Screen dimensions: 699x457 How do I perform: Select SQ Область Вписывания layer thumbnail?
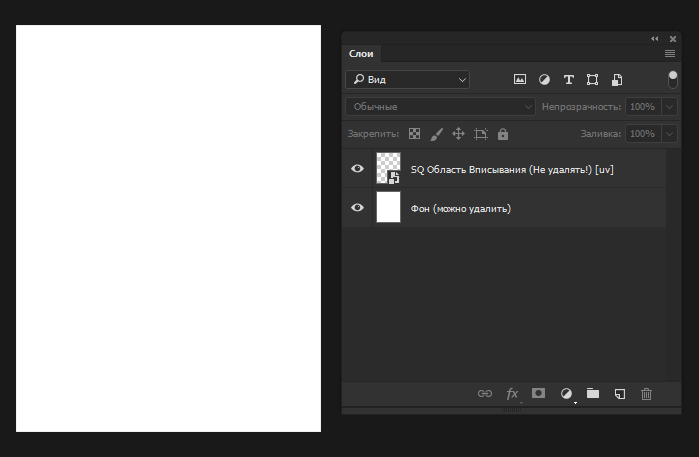(388, 168)
